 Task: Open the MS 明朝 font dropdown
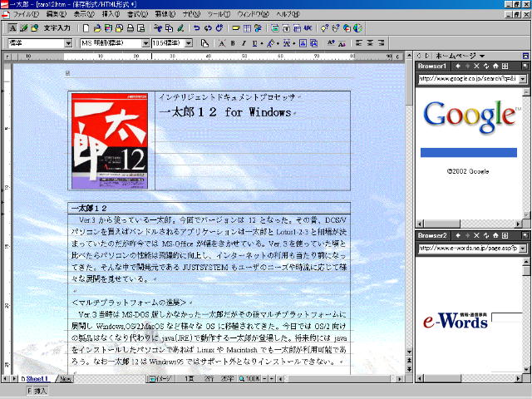click(145, 43)
